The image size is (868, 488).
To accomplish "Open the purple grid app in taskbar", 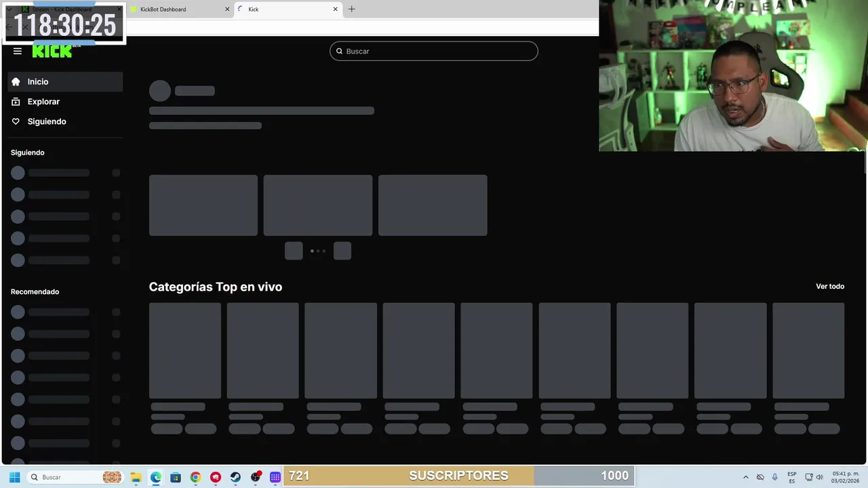I will (275, 477).
